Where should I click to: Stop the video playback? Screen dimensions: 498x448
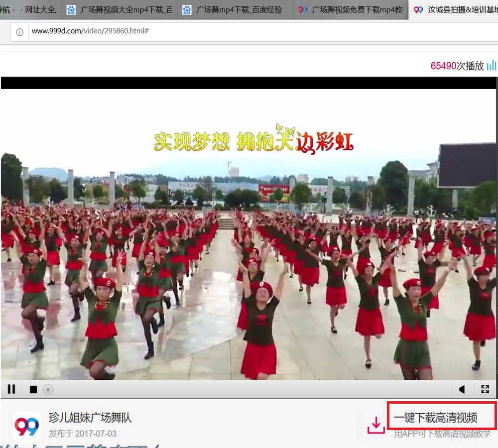(33, 389)
